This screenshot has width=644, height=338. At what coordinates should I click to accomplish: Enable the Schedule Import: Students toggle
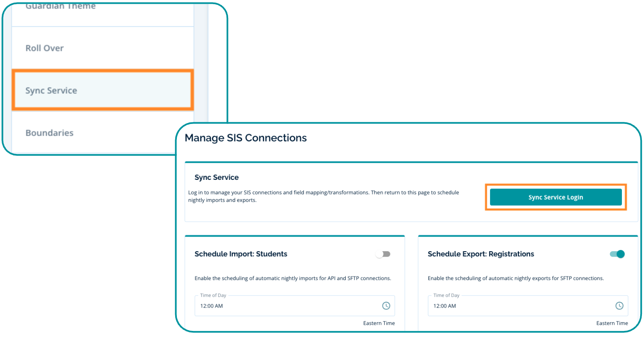click(x=383, y=254)
